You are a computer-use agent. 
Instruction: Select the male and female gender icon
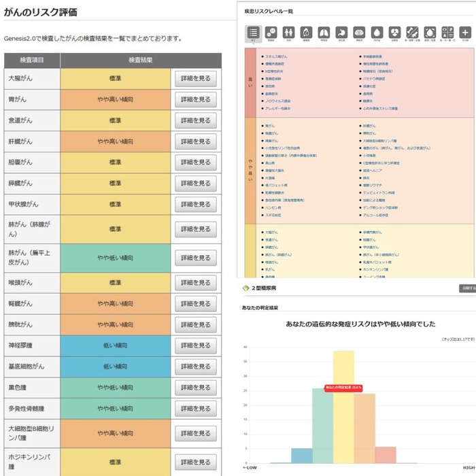pyautogui.click(x=288, y=32)
